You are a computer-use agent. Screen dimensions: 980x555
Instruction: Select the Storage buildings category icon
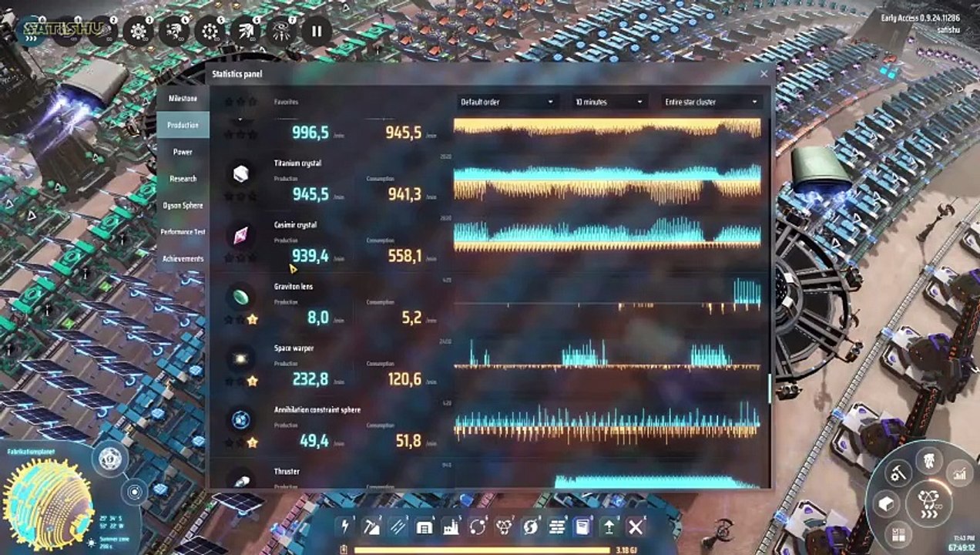click(x=424, y=526)
